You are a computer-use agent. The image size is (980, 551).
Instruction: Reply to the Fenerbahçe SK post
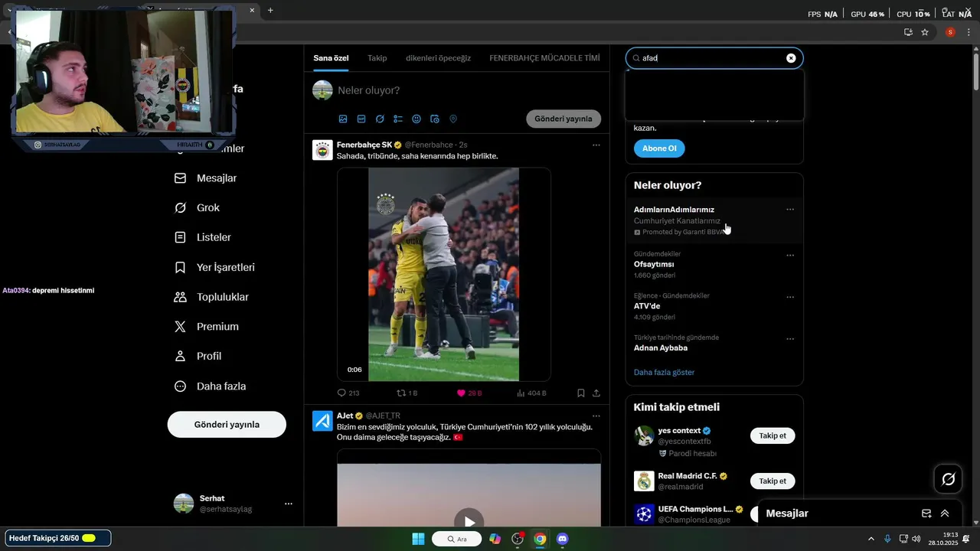348,393
